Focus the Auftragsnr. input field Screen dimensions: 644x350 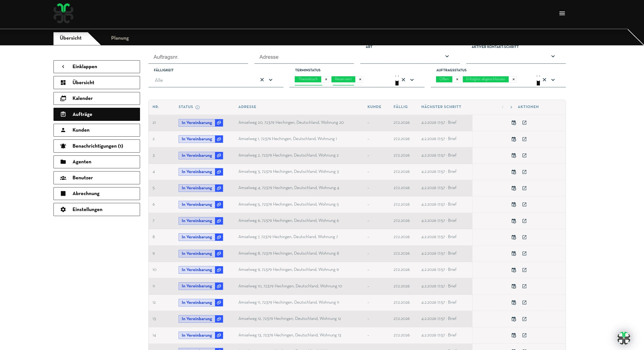point(198,57)
